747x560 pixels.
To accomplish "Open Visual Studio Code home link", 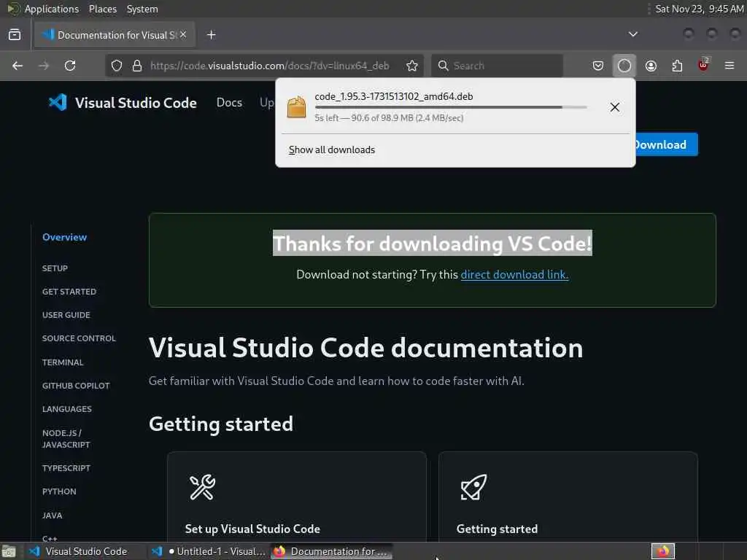I will pyautogui.click(x=136, y=103).
